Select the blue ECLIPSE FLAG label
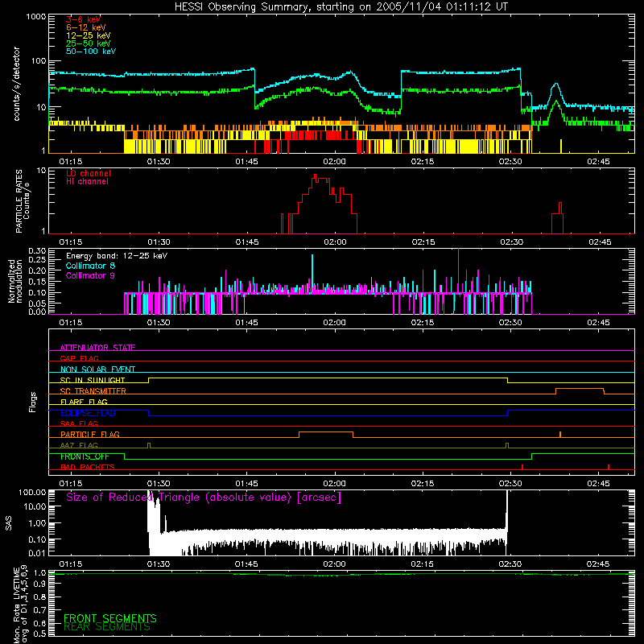Viewport: 644px width, 644px height. click(x=88, y=413)
